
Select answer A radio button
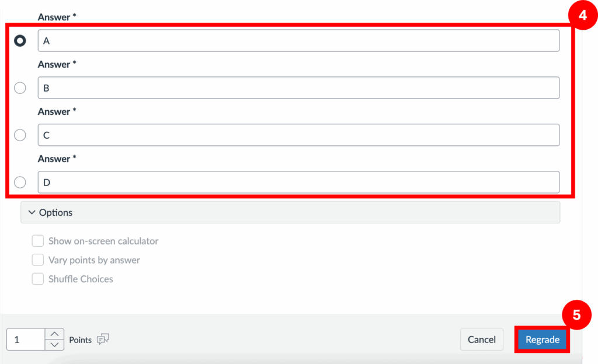tap(20, 41)
